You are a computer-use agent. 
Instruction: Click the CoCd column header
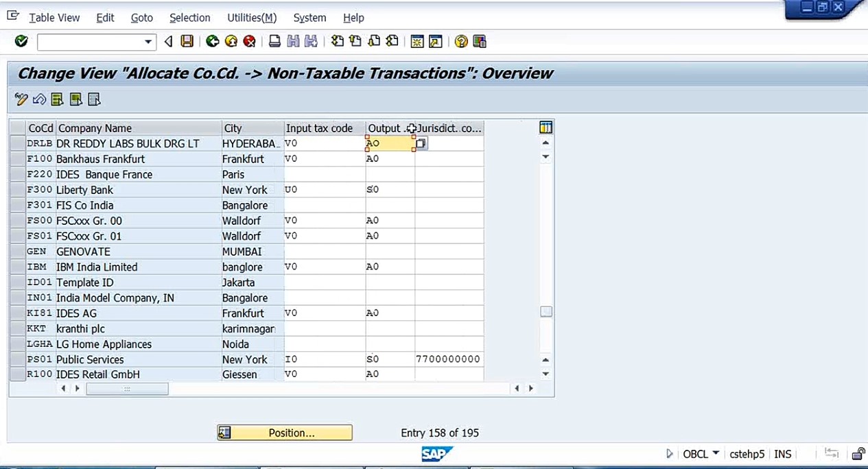pyautogui.click(x=40, y=128)
